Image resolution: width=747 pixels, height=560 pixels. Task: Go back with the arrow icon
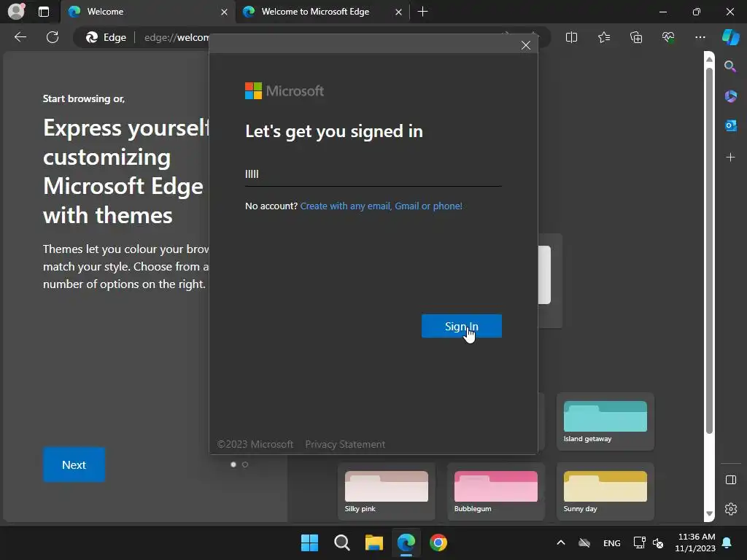[x=20, y=37]
